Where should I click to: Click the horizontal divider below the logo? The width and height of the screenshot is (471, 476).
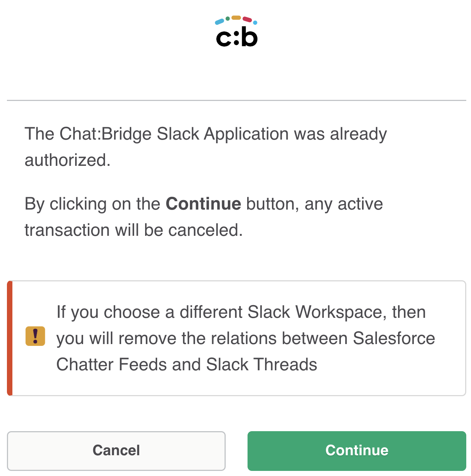[x=236, y=100]
